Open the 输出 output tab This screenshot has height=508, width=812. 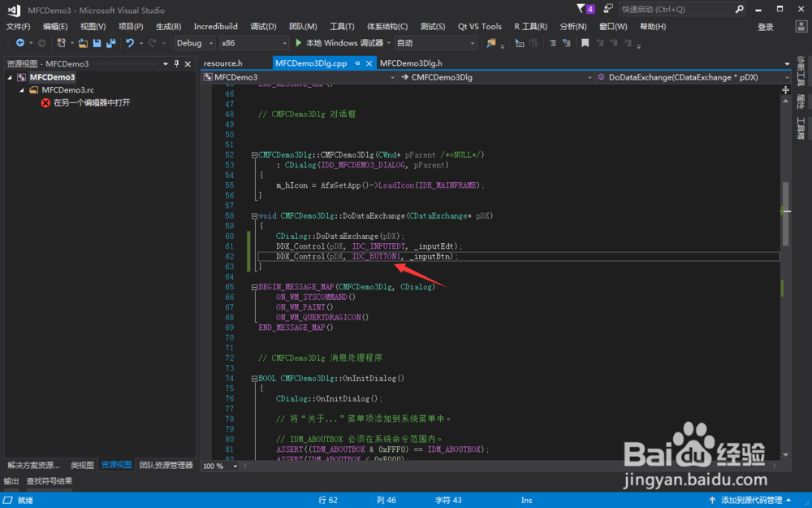pyautogui.click(x=11, y=481)
